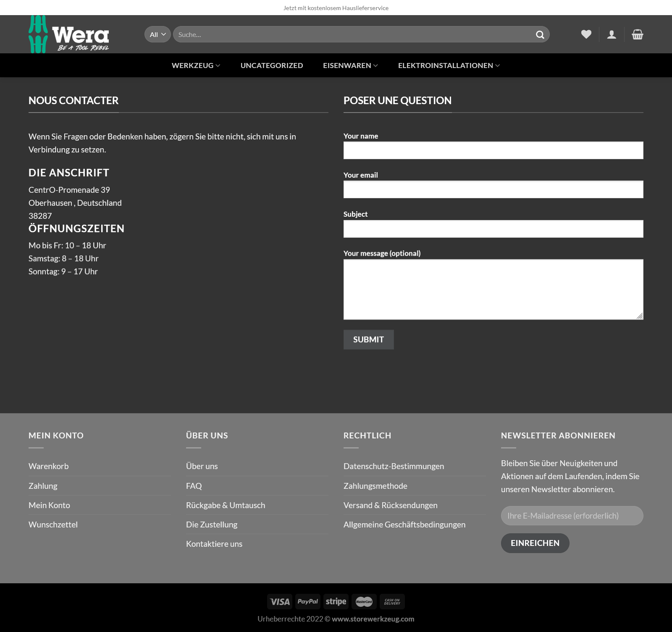Screen dimensions: 672x632
Task: Open the Warenkorb footer link
Action: pos(49,466)
